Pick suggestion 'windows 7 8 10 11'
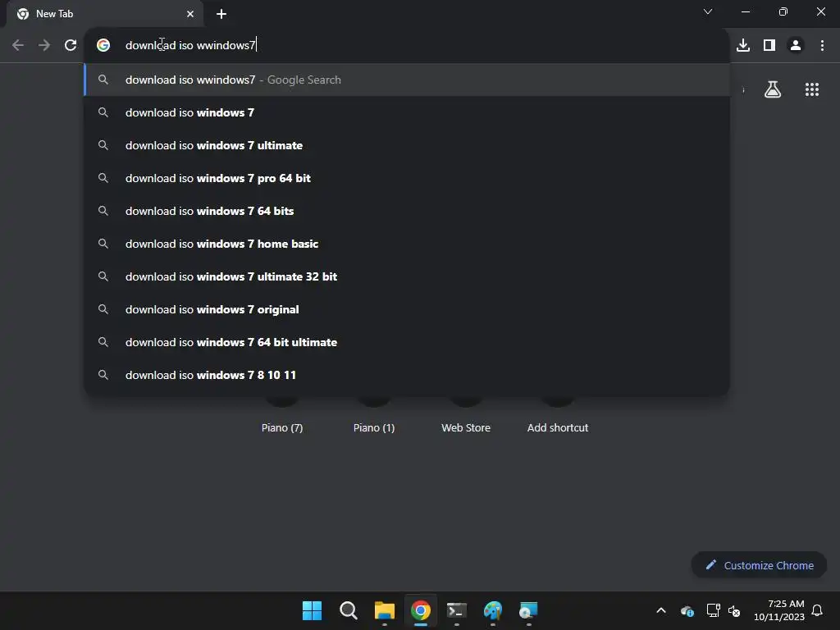Screen dimensions: 840x630 pos(407,375)
